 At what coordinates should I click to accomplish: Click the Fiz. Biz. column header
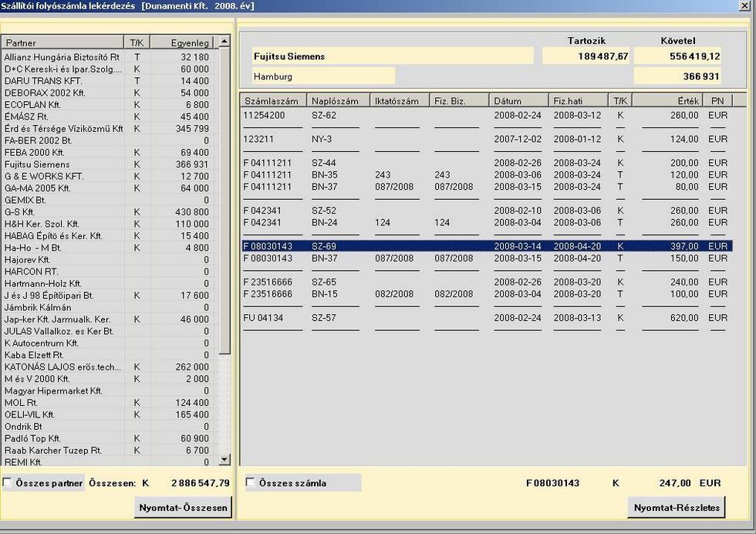459,101
